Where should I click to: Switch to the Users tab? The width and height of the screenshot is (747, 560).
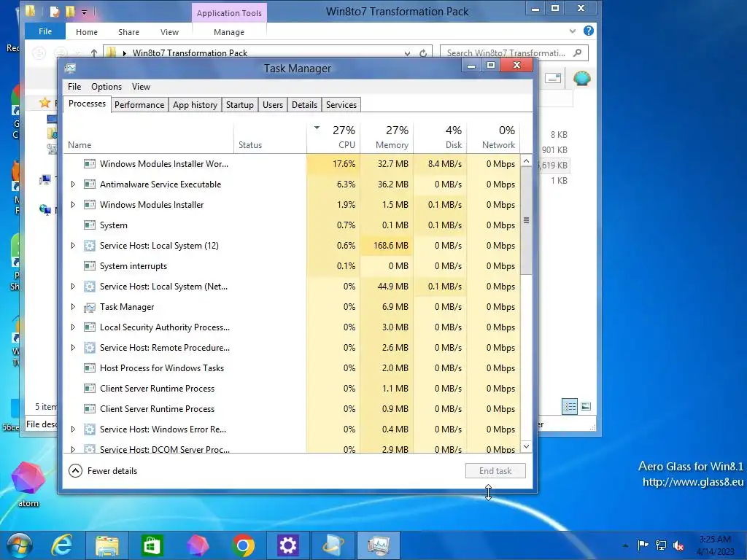[x=273, y=105]
